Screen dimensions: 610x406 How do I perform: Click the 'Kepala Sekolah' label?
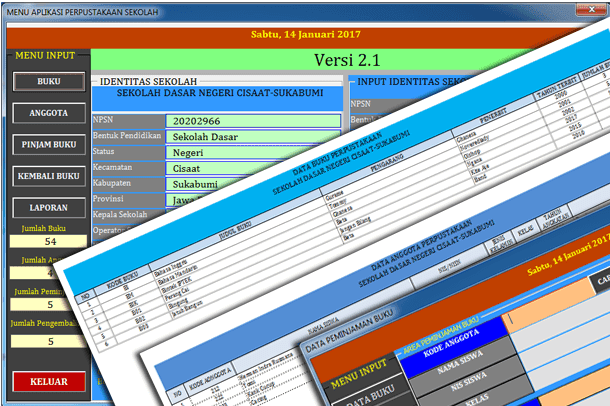pyautogui.click(x=120, y=214)
